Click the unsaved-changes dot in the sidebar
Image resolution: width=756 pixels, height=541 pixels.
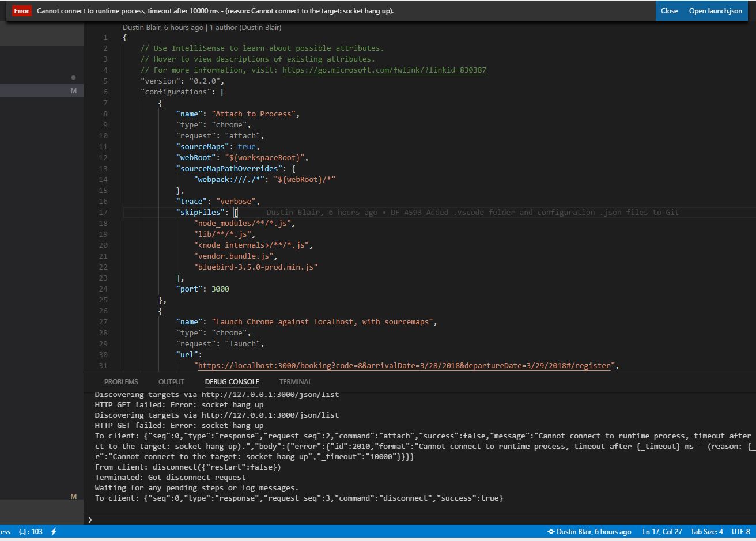(x=73, y=77)
